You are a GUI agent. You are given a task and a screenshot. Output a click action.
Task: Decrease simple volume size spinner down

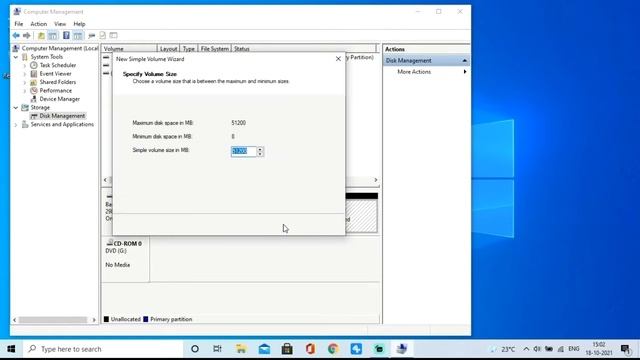coord(260,154)
